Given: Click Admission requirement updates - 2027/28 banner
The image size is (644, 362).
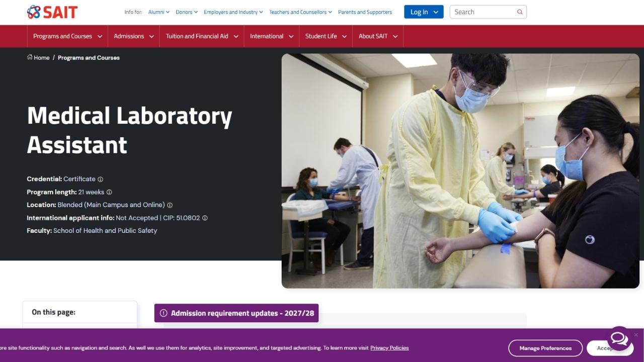Looking at the screenshot, I should pos(236,313).
